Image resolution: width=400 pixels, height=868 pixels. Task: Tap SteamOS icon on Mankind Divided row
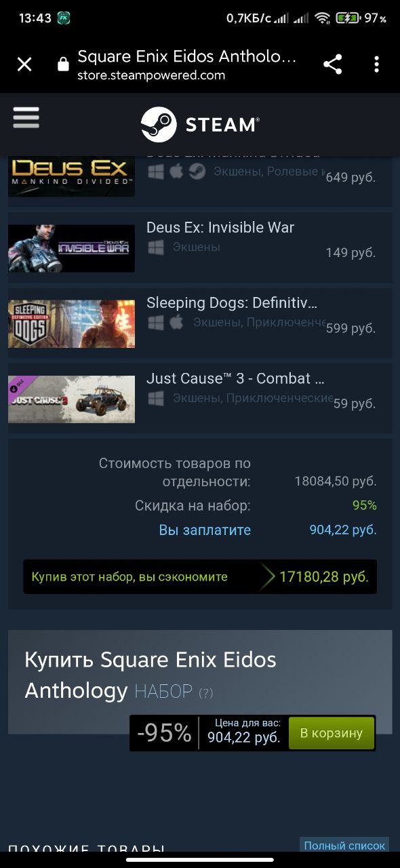[x=197, y=172]
